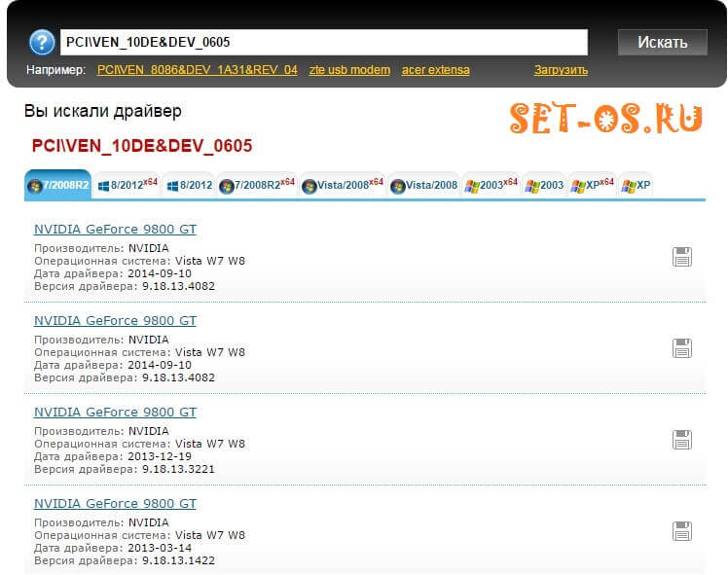728x575 pixels.
Task: Select the Vista/2008 x64 tab
Action: 343,185
